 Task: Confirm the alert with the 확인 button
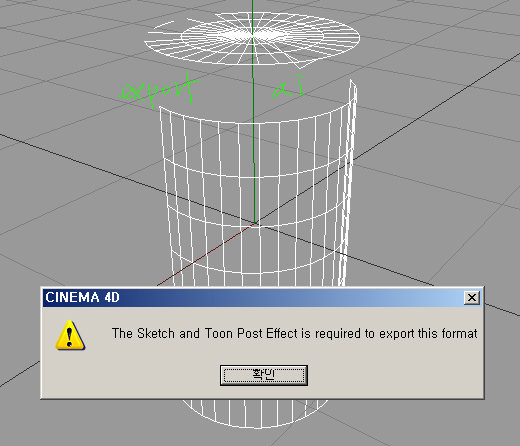(x=264, y=375)
